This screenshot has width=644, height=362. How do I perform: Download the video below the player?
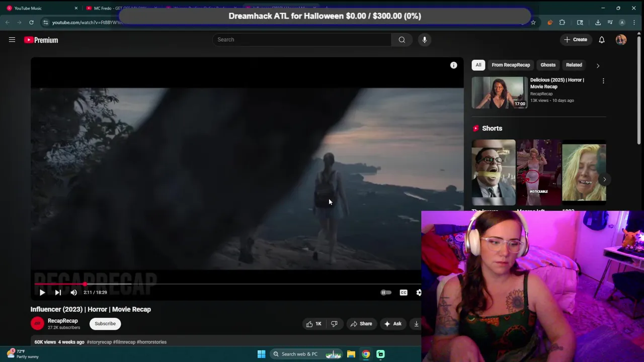(416, 324)
